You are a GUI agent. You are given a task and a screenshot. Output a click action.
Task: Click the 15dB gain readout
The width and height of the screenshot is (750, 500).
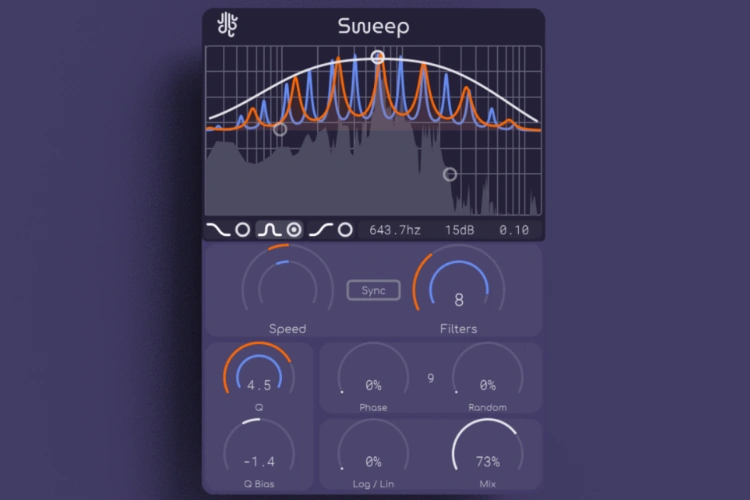pos(459,231)
